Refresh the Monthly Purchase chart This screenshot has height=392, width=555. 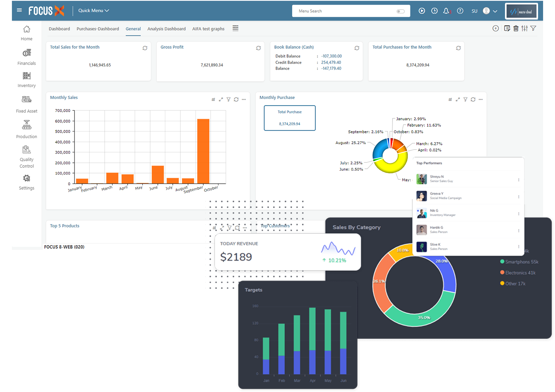point(473,99)
